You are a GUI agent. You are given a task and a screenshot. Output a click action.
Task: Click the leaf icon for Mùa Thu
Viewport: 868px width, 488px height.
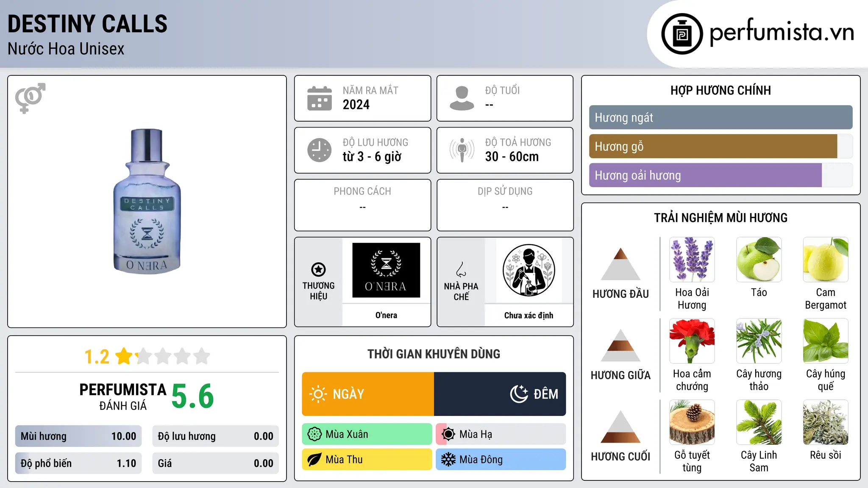coord(314,460)
